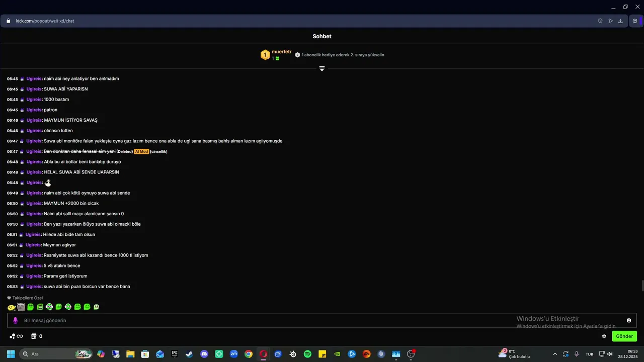The height and width of the screenshot is (362, 644).
Task: Open File Explorer from the taskbar
Action: click(130, 354)
